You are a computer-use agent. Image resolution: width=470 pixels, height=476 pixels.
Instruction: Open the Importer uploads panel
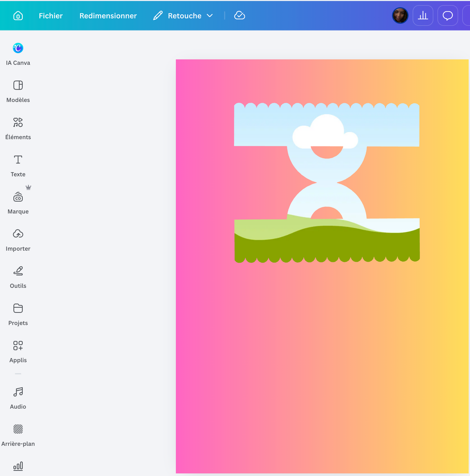(x=18, y=240)
